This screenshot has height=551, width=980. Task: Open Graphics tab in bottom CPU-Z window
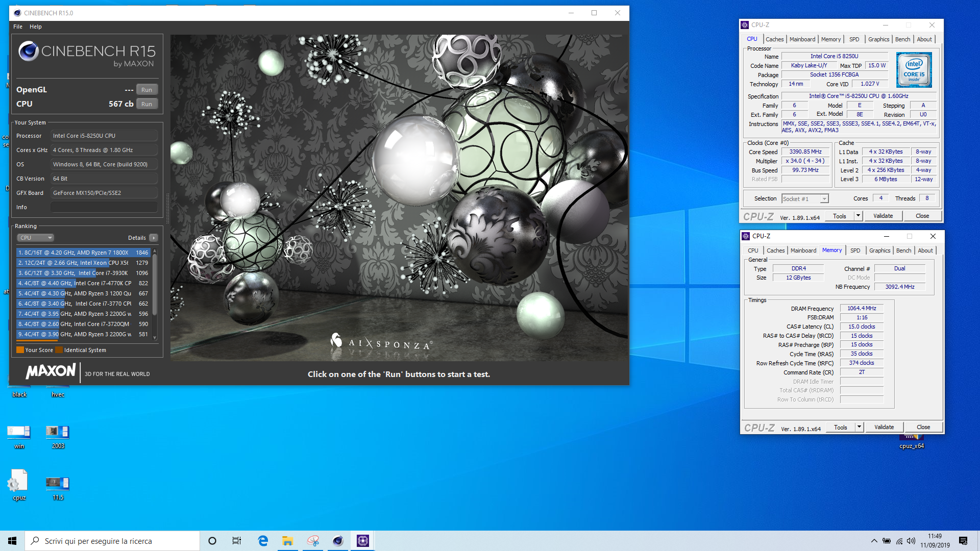pyautogui.click(x=879, y=251)
